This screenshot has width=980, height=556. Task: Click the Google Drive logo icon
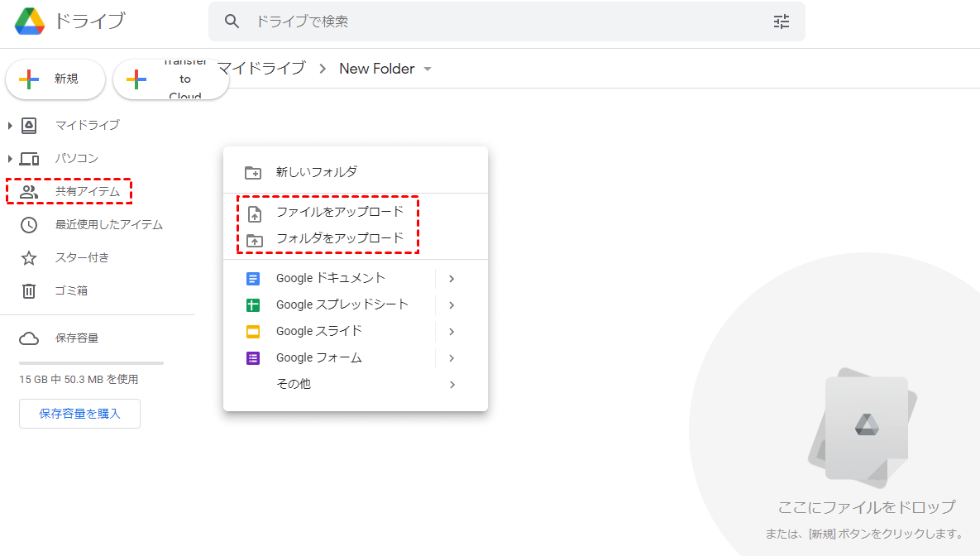click(x=30, y=22)
